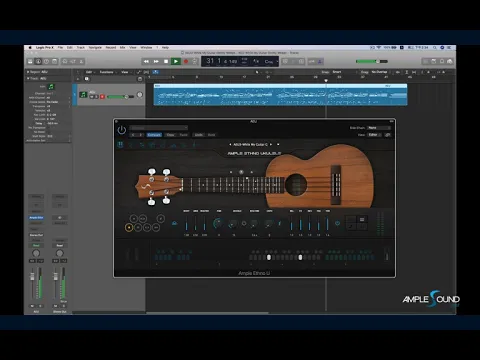Toggle the Inspector button in control bar
The image size is (480, 360).
point(38,61)
